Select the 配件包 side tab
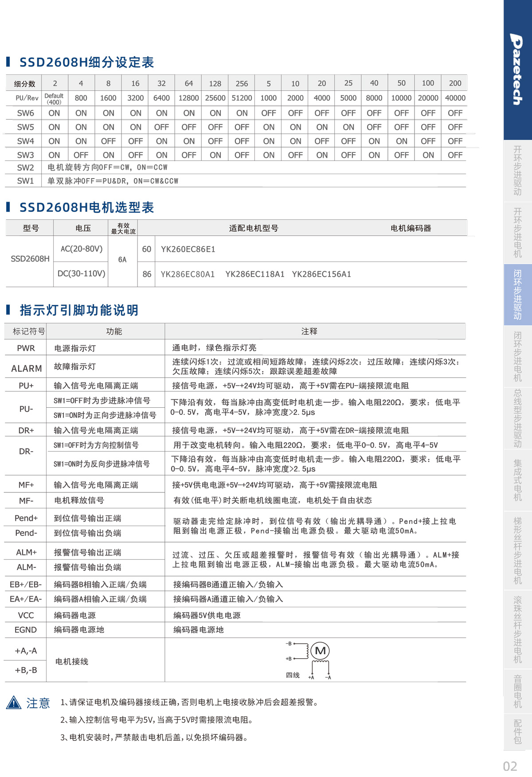 [x=517, y=731]
